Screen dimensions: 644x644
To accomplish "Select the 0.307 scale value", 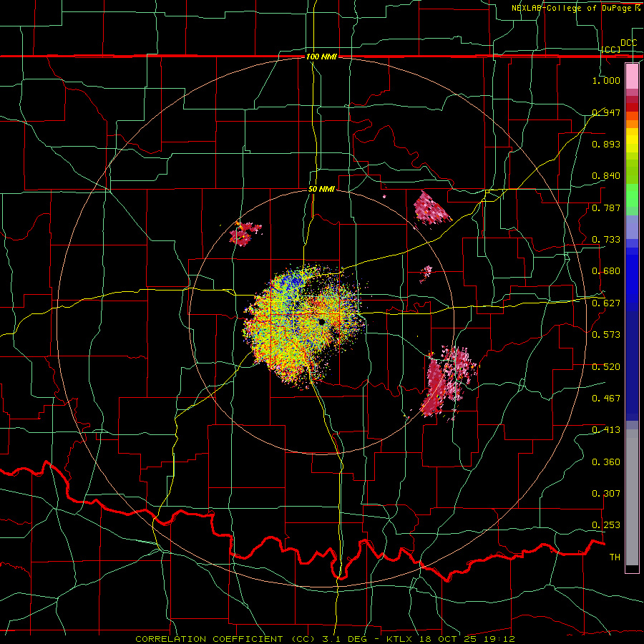I will point(606,494).
